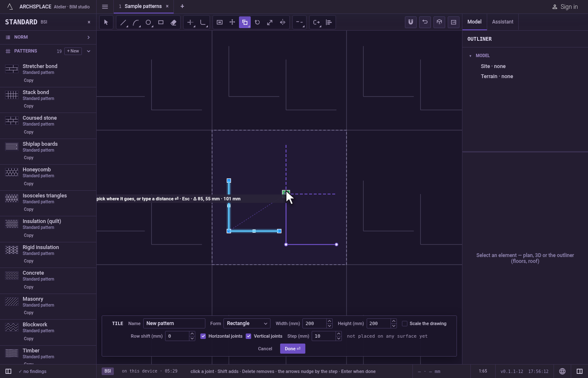The image size is (588, 378).
Task: Click the Undo arrow icon
Action: click(425, 22)
